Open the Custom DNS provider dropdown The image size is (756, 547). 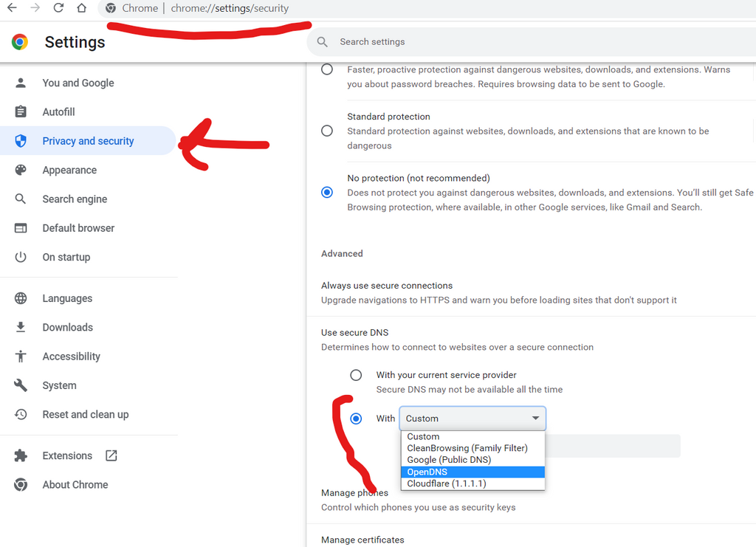point(472,419)
